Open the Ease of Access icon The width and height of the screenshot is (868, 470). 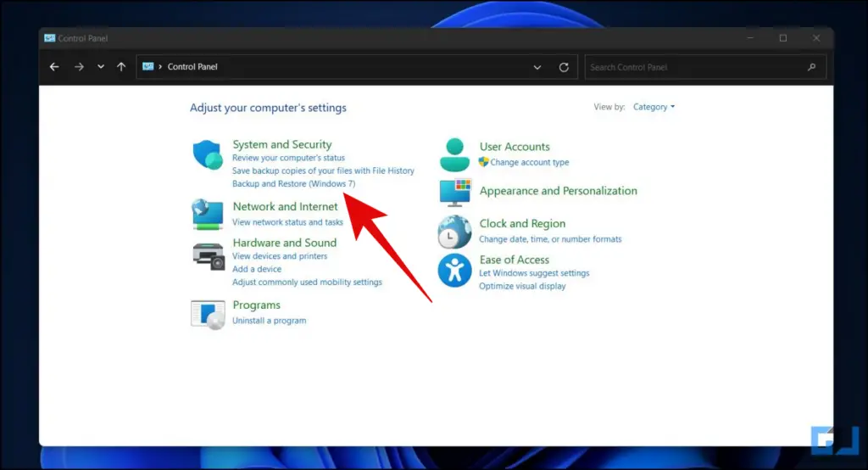click(454, 271)
